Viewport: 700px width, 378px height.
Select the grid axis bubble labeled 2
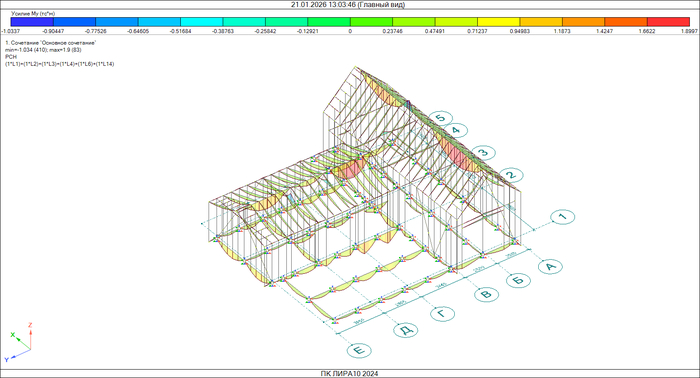coord(511,175)
